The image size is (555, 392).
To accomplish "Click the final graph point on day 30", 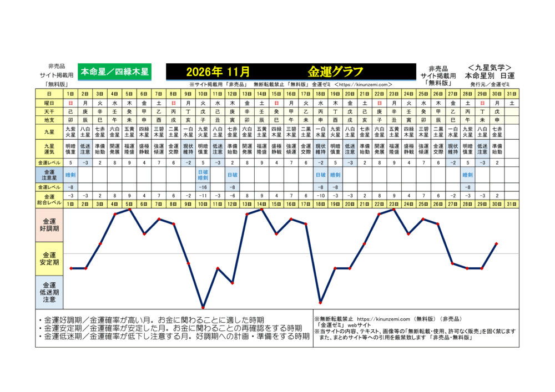I will tap(496, 243).
